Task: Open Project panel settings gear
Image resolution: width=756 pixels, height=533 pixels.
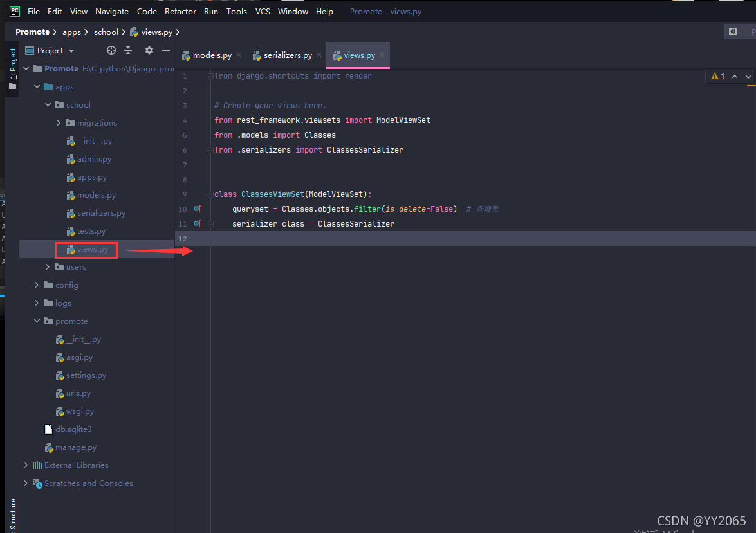Action: pyautogui.click(x=149, y=50)
